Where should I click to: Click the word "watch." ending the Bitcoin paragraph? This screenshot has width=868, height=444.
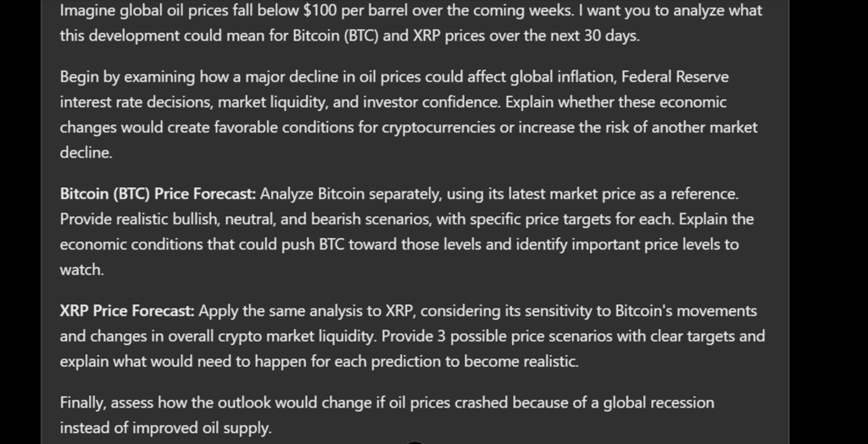click(x=82, y=270)
